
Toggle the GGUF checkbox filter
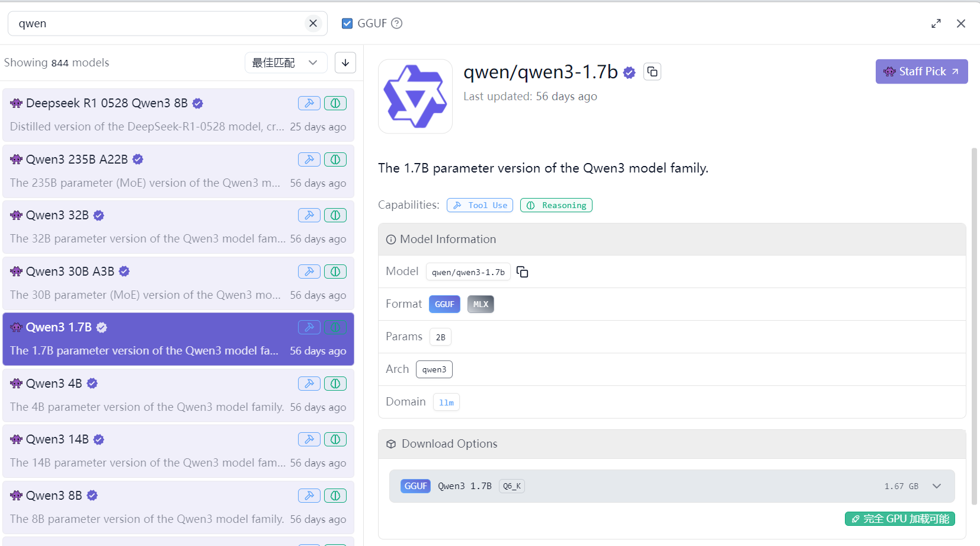click(347, 23)
